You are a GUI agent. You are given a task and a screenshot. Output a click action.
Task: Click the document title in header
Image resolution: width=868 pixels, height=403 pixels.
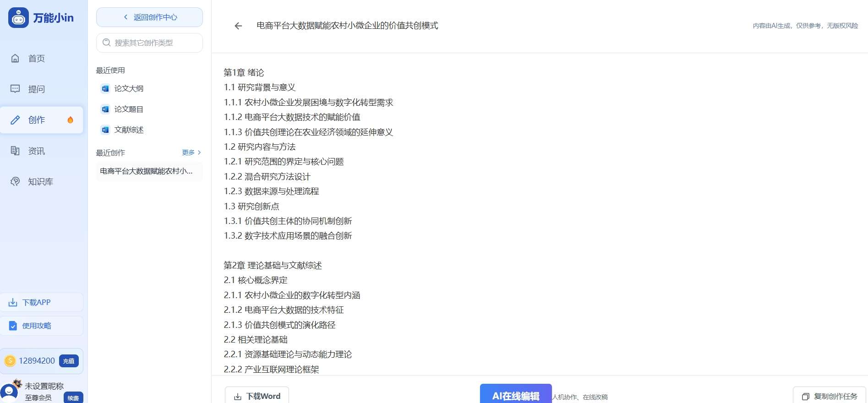click(x=347, y=26)
